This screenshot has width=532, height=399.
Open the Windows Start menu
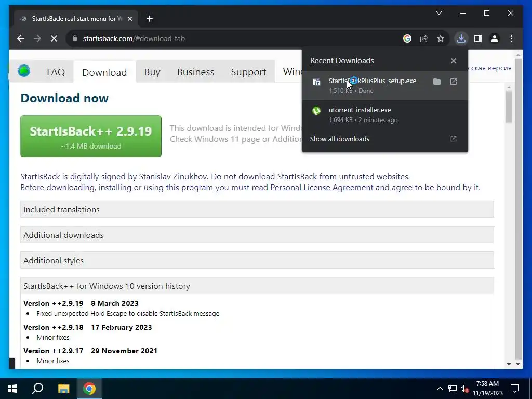point(12,389)
